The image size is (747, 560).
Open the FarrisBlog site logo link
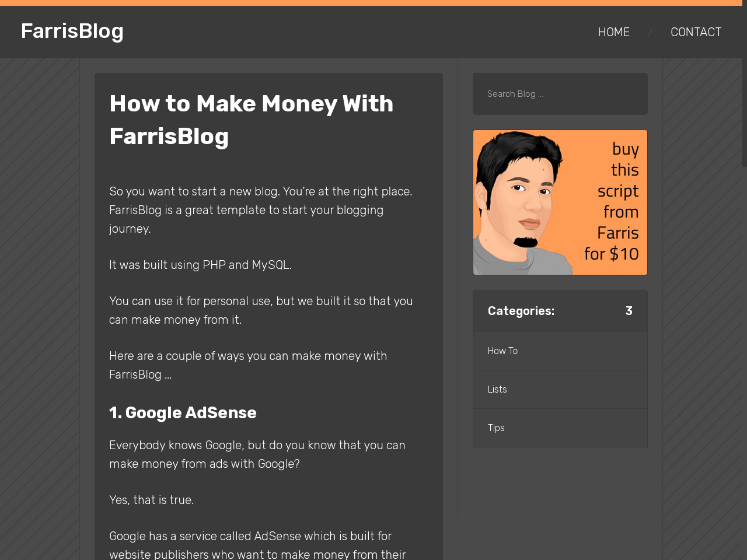pyautogui.click(x=72, y=31)
